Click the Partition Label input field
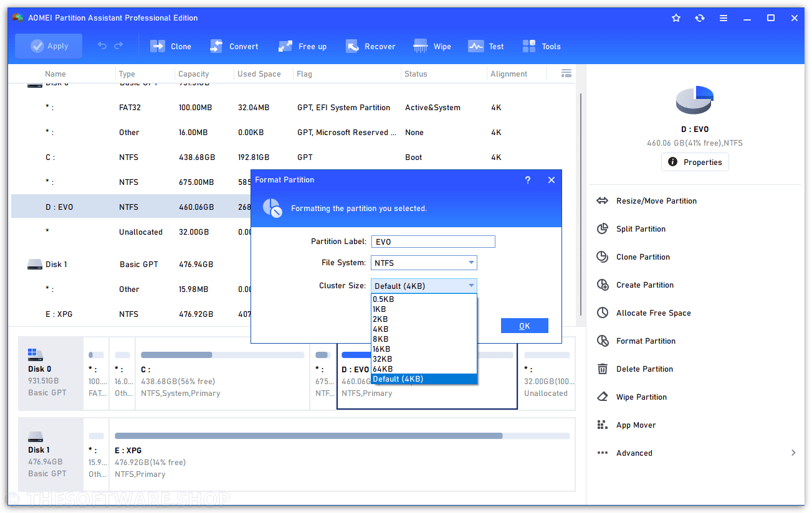 point(433,242)
